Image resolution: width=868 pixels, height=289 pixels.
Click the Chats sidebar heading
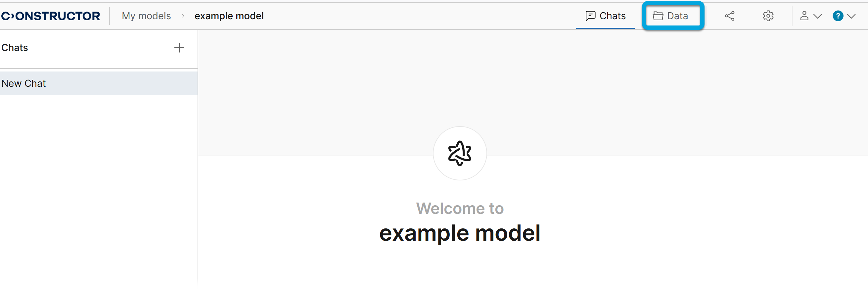pos(15,48)
